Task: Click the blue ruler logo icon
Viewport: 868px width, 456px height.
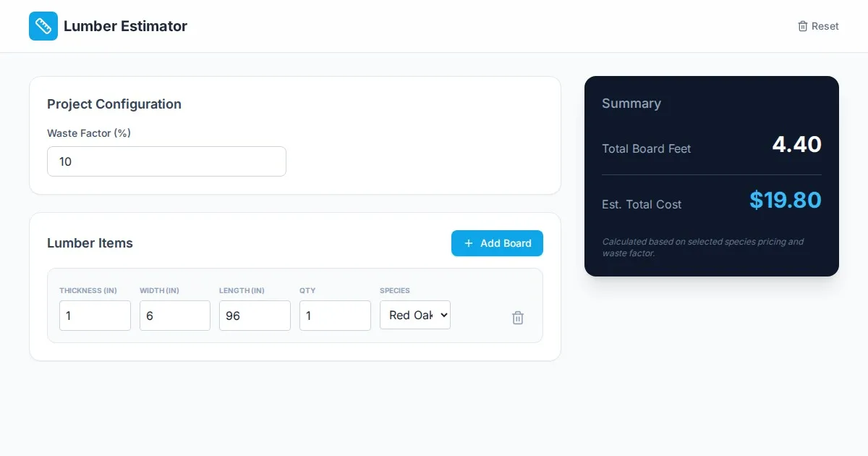Action: (43, 26)
